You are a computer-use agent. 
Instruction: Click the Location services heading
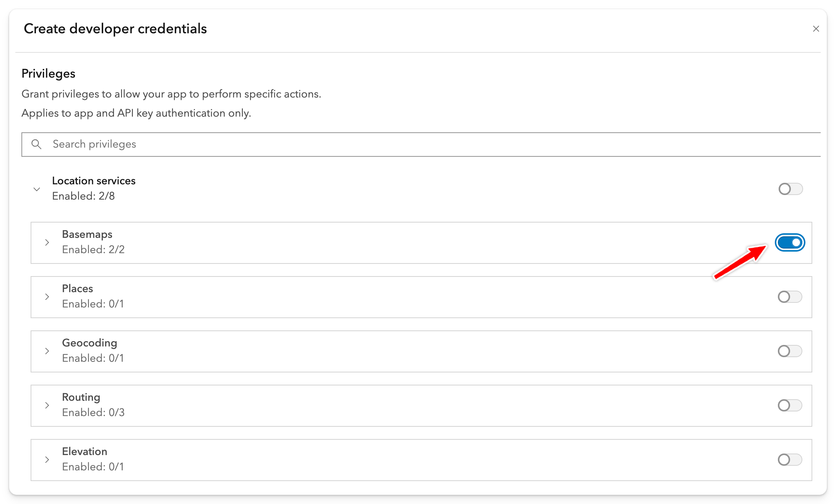click(x=94, y=181)
